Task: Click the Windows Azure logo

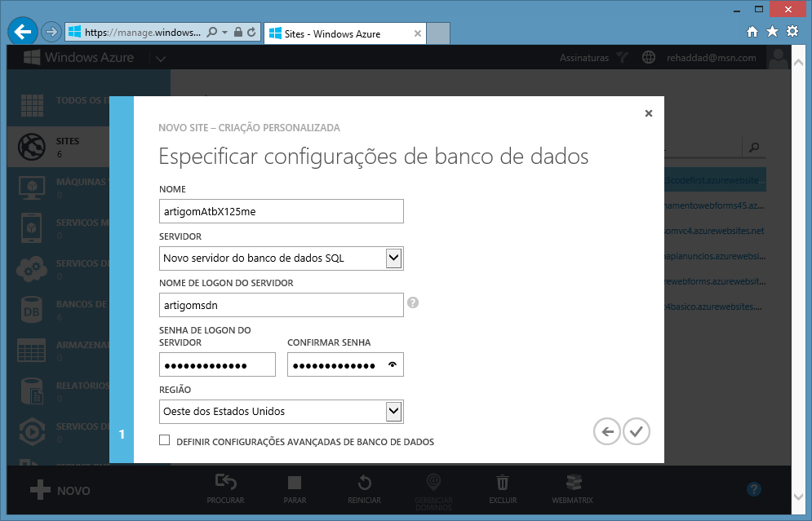Action: coord(78,57)
